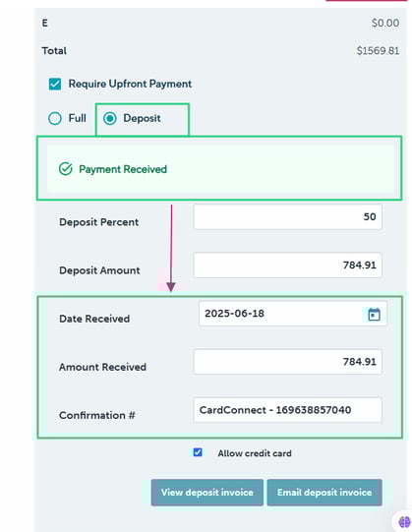This screenshot has height=532, width=412.
Task: Click the Allow credit card label text
Action: click(255, 453)
